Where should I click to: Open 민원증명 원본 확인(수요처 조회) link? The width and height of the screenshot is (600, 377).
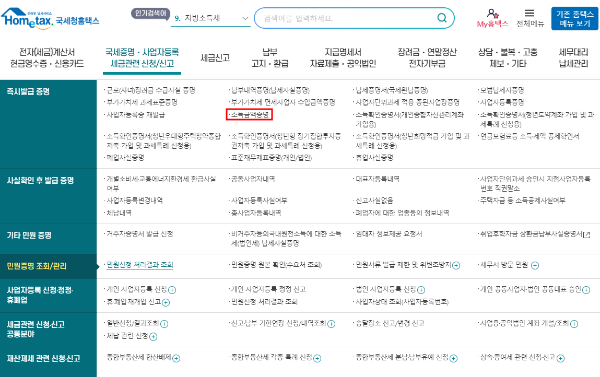tap(276, 265)
